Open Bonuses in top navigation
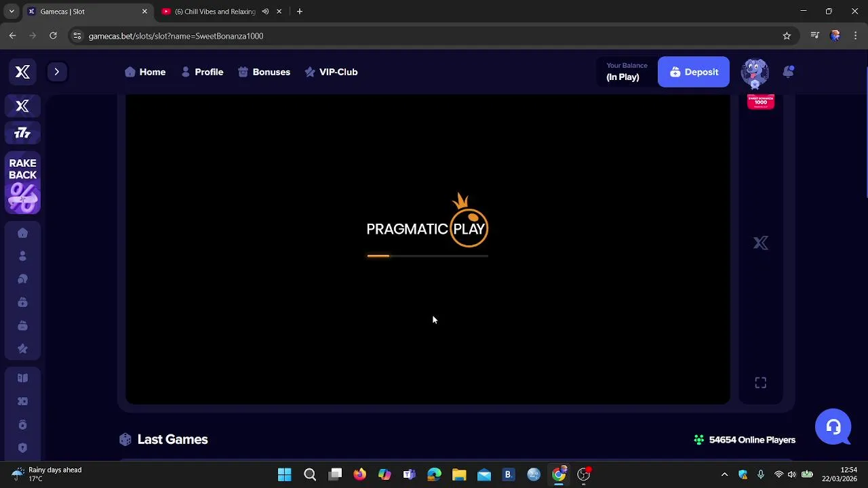The width and height of the screenshot is (868, 488). tap(264, 72)
